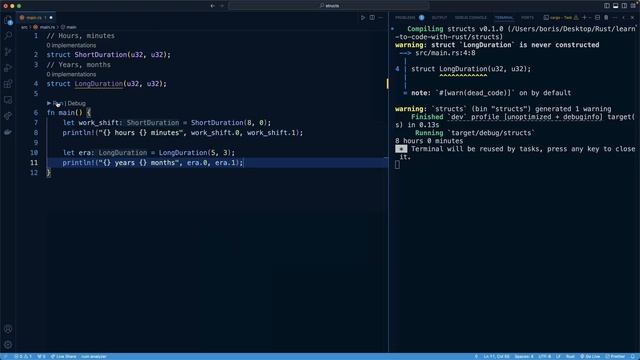Open the Live Share sidebar icon
Image resolution: width=640 pixels, height=360 pixels.
8,116
